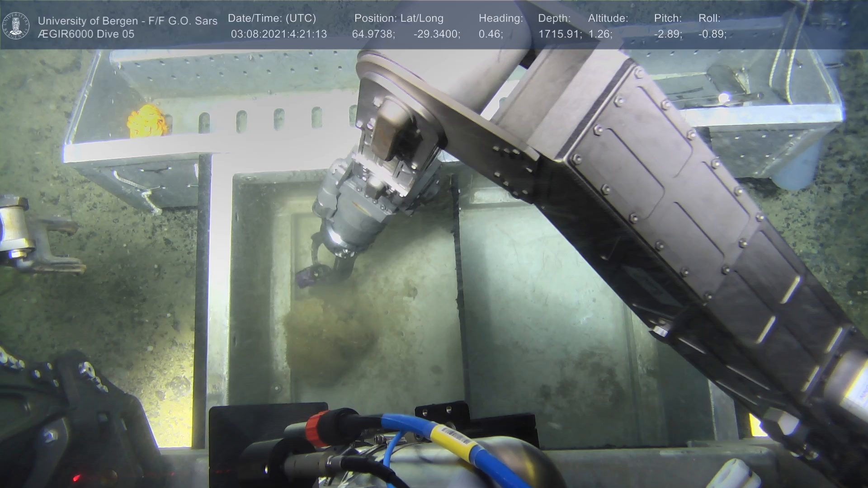
Task: Click the Altitude reading 1.26
Action: [x=600, y=34]
